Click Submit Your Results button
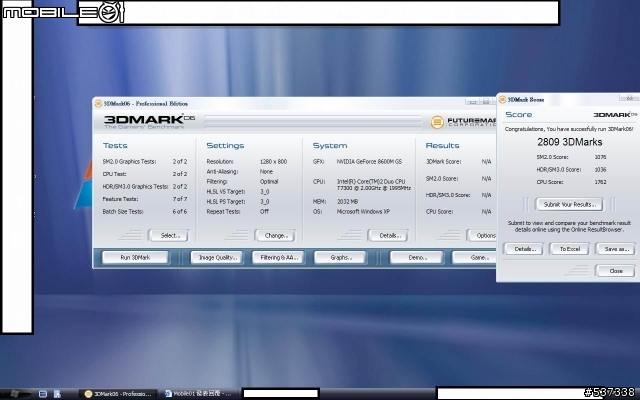This screenshot has height=400, width=640. [x=569, y=204]
